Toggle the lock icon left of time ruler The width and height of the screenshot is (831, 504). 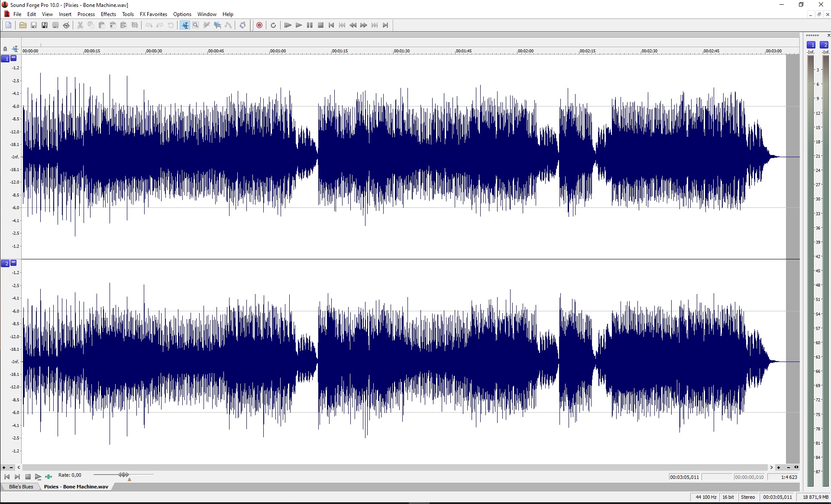(5, 49)
